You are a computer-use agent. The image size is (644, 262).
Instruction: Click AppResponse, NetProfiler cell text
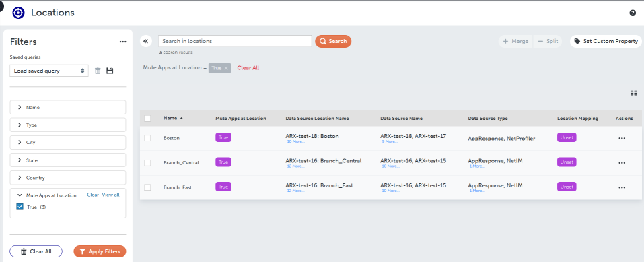click(x=501, y=139)
